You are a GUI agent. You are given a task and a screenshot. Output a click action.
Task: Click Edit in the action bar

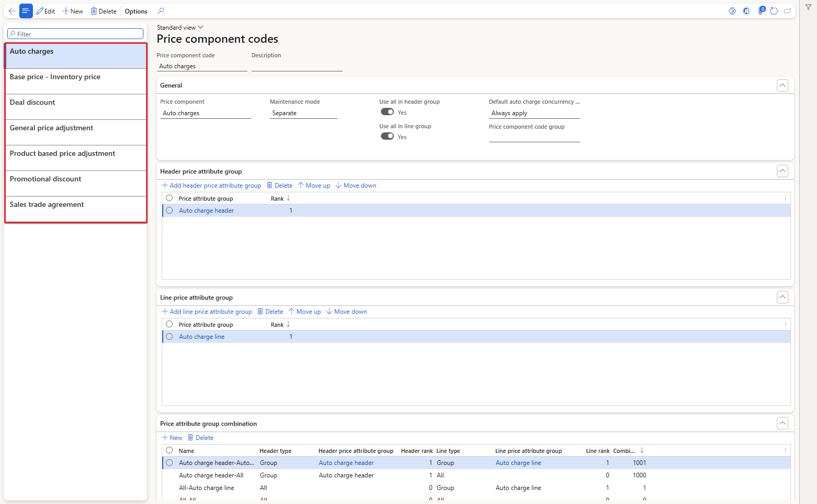(x=46, y=11)
